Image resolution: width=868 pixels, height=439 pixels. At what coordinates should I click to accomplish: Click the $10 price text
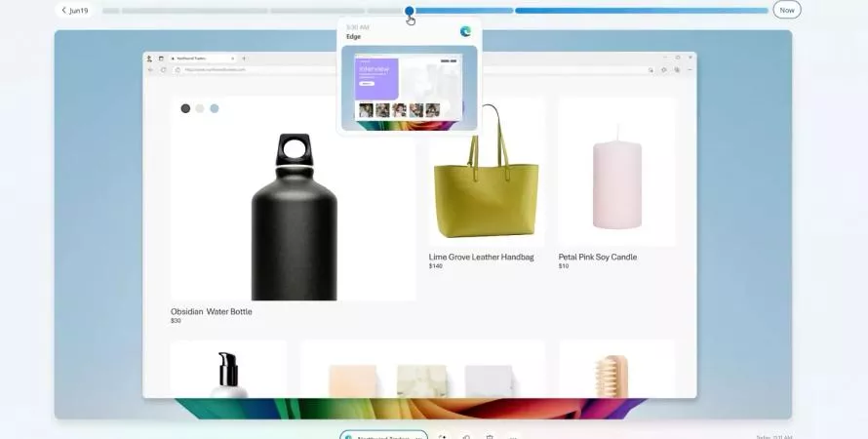[x=564, y=266]
